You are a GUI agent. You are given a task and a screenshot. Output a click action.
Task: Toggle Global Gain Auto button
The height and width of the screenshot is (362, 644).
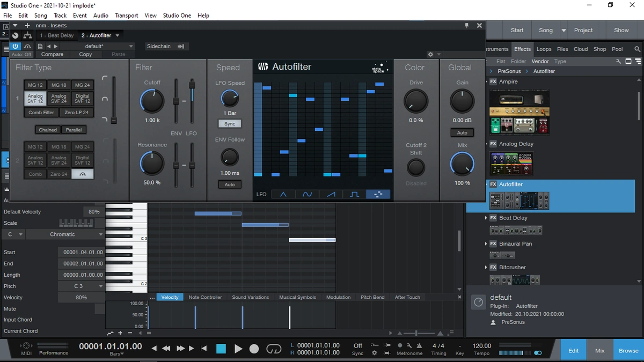[462, 132]
